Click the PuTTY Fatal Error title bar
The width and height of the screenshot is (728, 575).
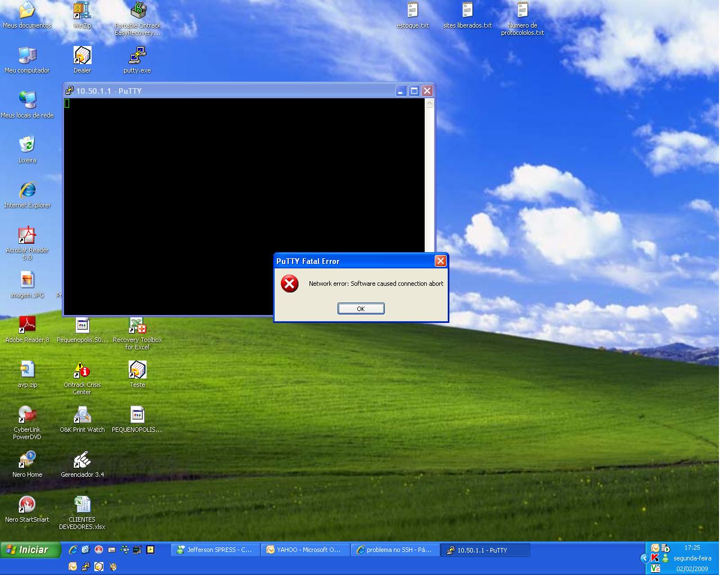click(354, 261)
